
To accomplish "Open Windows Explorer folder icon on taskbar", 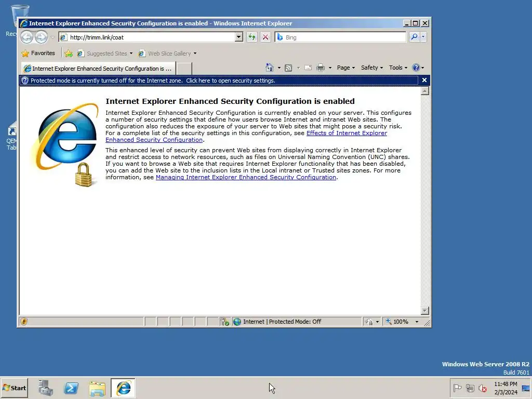I will [x=97, y=388].
